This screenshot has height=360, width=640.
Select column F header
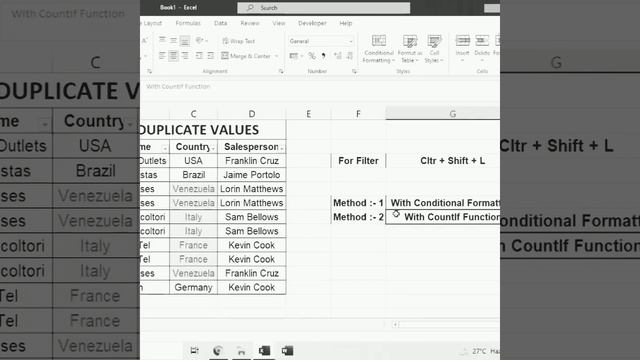(358, 114)
